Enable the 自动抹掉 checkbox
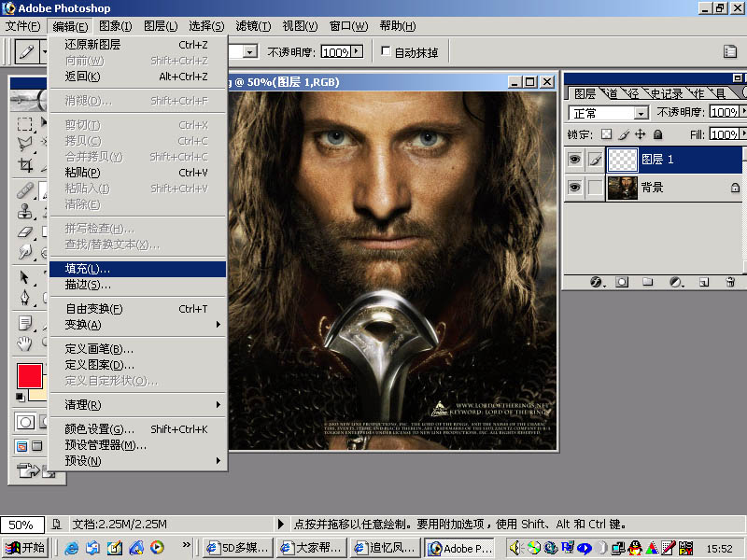Viewport: 747px width, 560px height. pos(386,51)
